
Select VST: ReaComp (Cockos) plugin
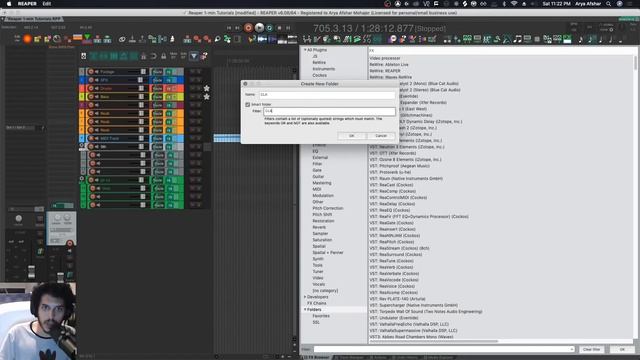(393, 191)
